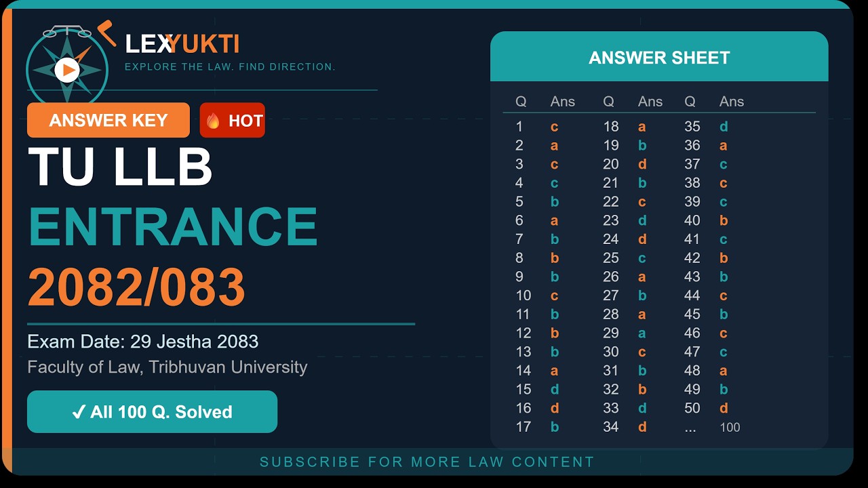The width and height of the screenshot is (868, 488).
Task: Click answer c for question 1
Action: point(554,127)
